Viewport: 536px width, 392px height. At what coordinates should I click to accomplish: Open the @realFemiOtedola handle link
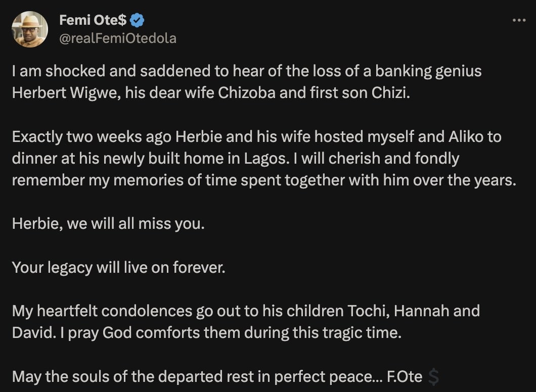click(x=118, y=37)
